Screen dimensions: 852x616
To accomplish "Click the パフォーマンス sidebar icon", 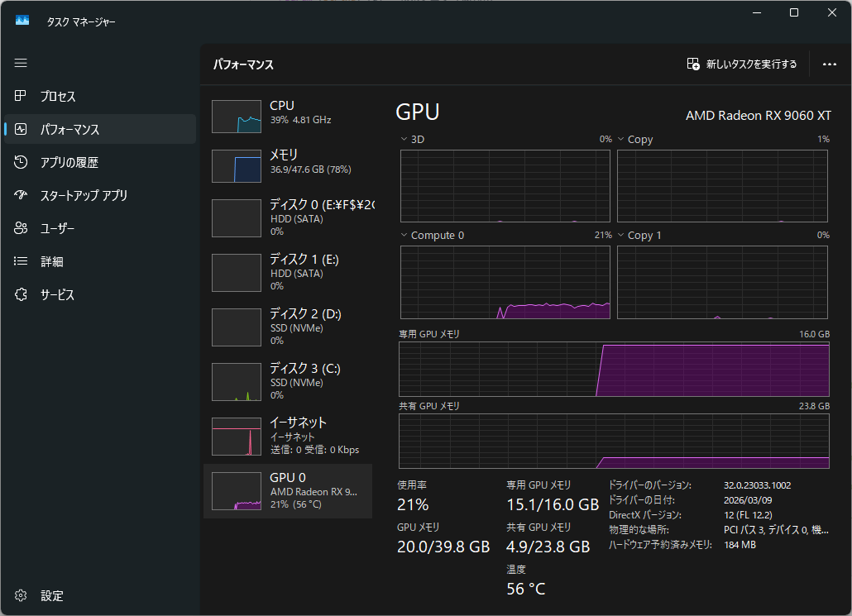I will pos(21,129).
